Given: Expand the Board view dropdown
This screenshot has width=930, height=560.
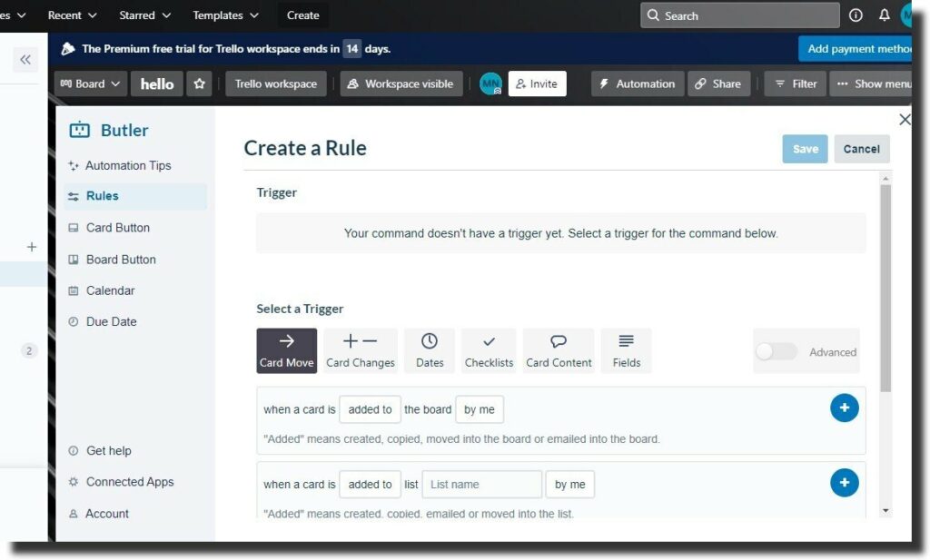Looking at the screenshot, I should (90, 84).
